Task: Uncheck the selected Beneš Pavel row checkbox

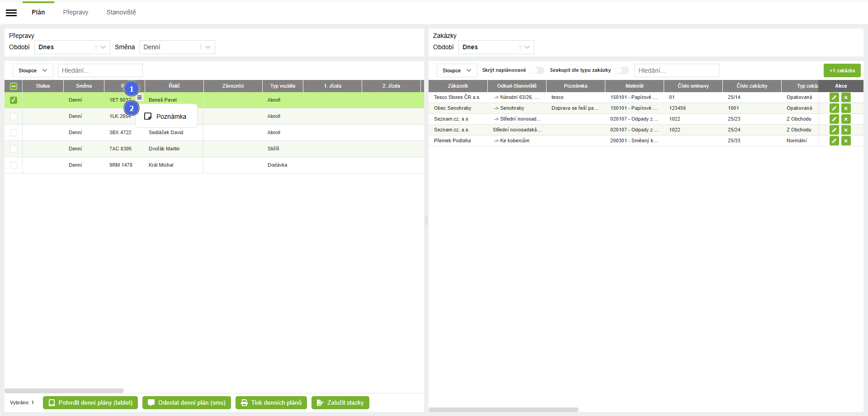Action: (x=14, y=100)
